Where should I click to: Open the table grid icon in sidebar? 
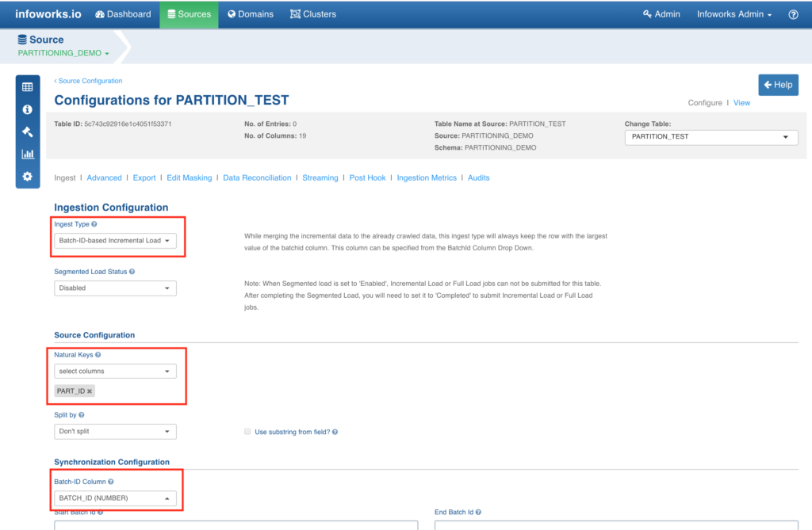(x=28, y=87)
